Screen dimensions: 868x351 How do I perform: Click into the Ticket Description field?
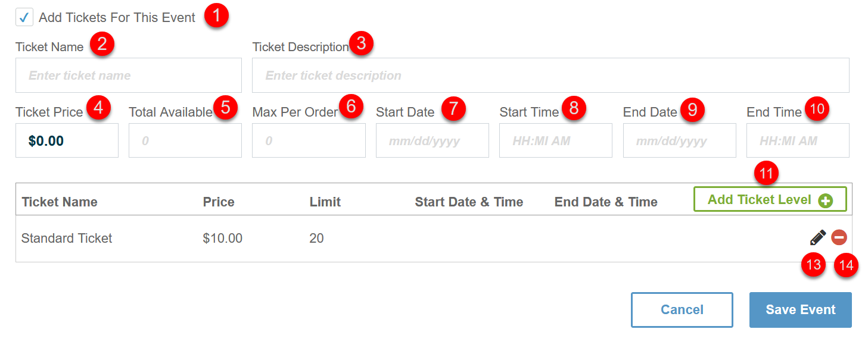click(x=550, y=75)
